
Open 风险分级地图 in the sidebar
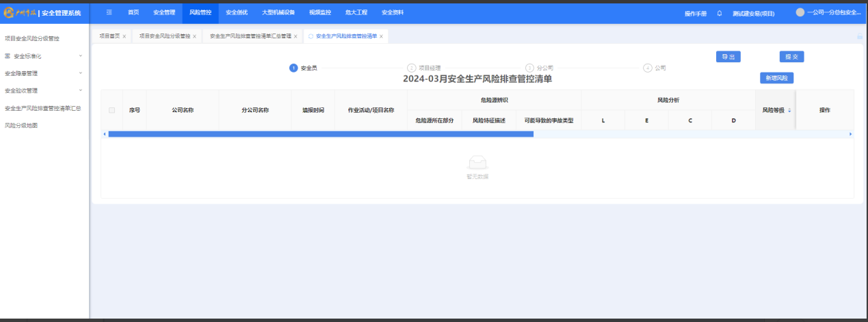pyautogui.click(x=21, y=125)
